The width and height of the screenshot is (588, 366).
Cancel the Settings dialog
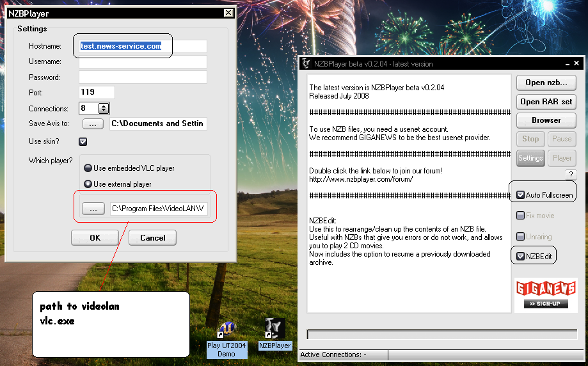152,237
